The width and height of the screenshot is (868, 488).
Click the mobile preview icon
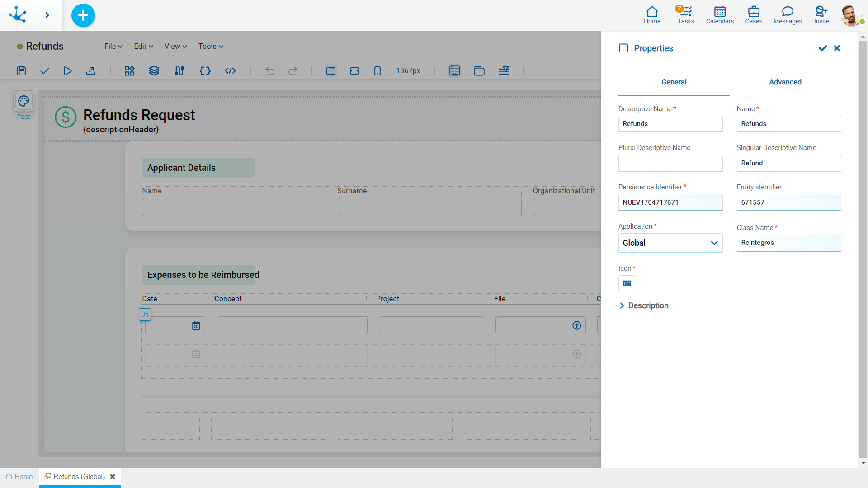377,71
